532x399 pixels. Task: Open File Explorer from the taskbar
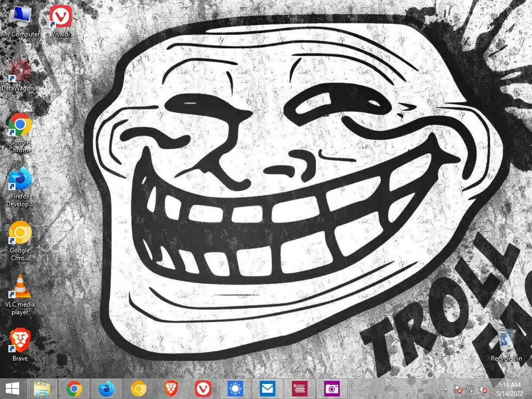[42, 389]
